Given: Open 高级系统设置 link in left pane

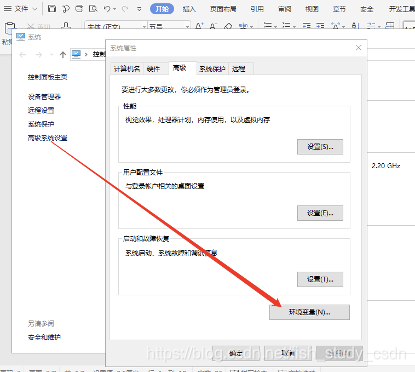Looking at the screenshot, I should point(47,138).
